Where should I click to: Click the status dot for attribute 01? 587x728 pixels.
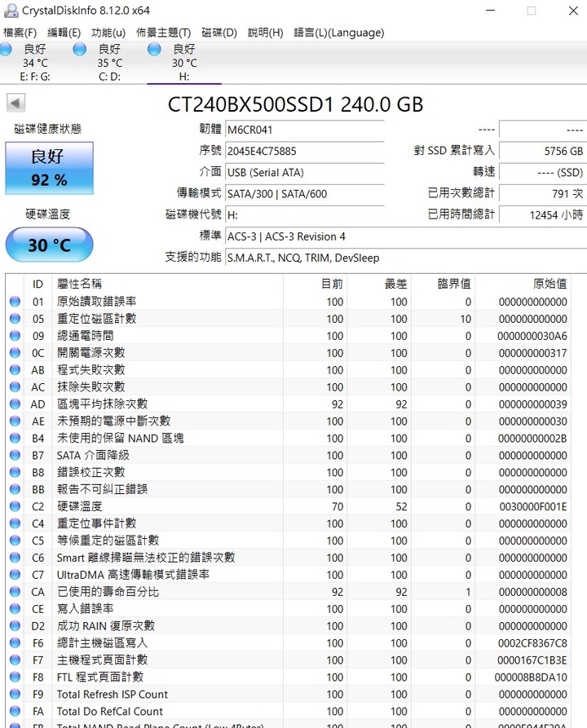click(15, 302)
